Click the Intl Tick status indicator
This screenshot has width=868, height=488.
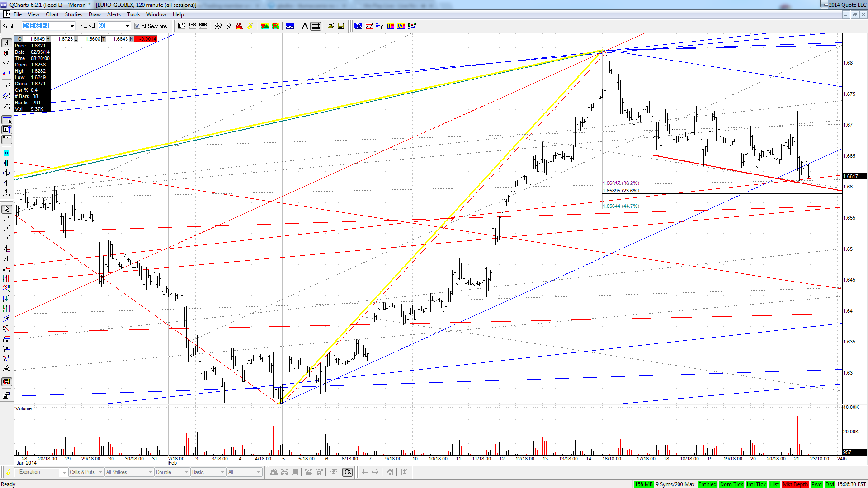click(x=756, y=484)
